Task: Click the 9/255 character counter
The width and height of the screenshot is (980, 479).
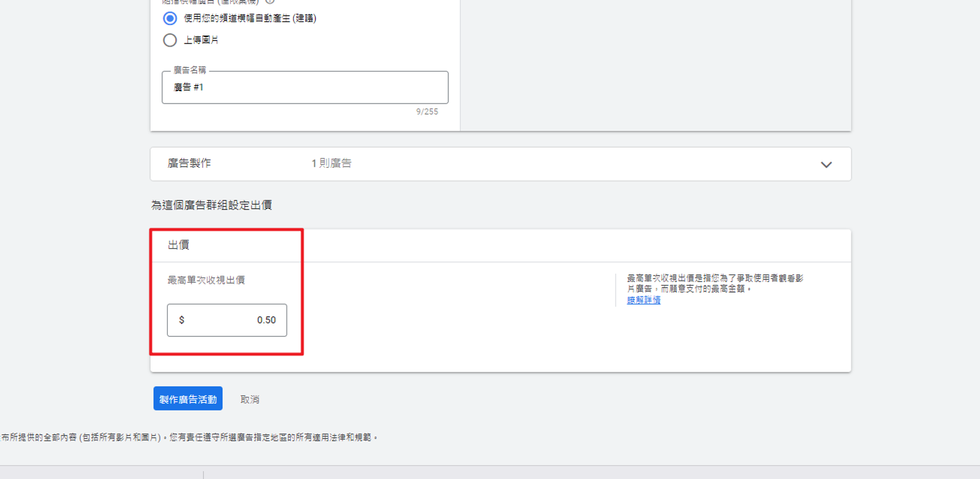Action: coord(427,111)
